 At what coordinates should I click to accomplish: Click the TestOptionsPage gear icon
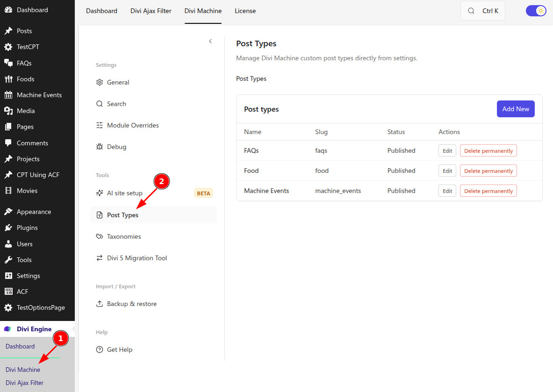click(x=8, y=307)
